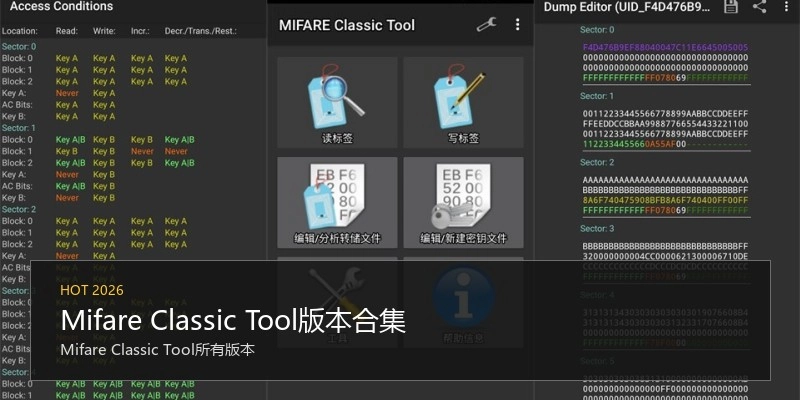This screenshot has height=400, width=800.
Task: Click the MIFARE Classic Tool title
Action: (x=347, y=26)
